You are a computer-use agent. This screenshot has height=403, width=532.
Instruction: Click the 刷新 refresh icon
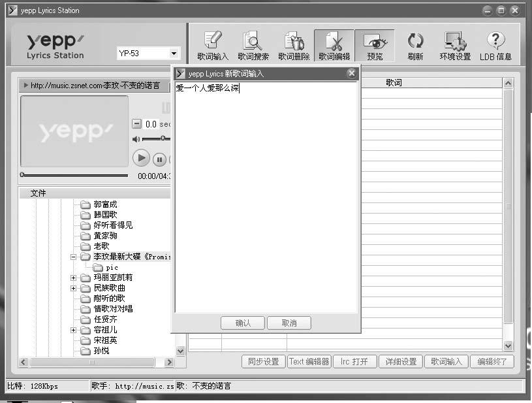point(415,46)
